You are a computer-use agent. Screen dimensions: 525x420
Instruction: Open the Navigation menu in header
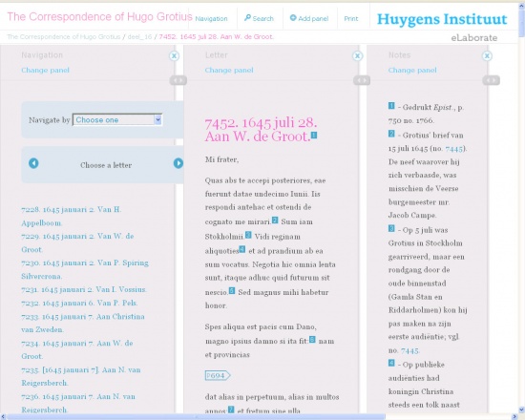coord(211,19)
